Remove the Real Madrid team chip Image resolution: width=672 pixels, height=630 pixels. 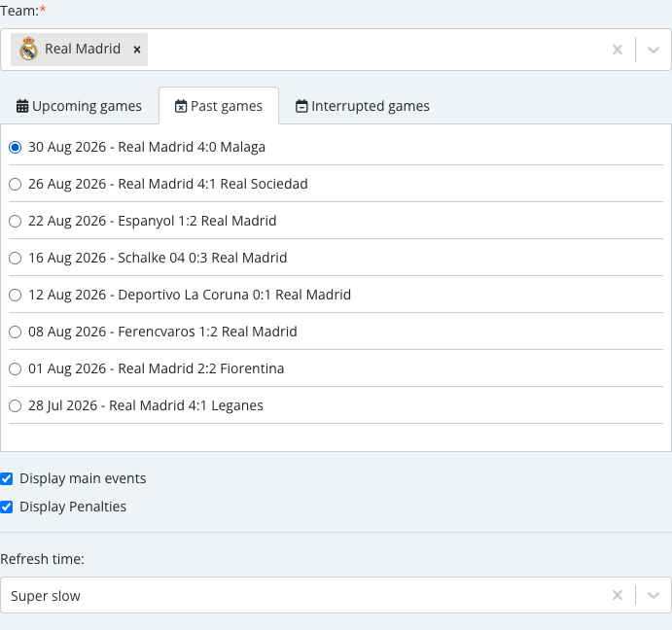(137, 50)
